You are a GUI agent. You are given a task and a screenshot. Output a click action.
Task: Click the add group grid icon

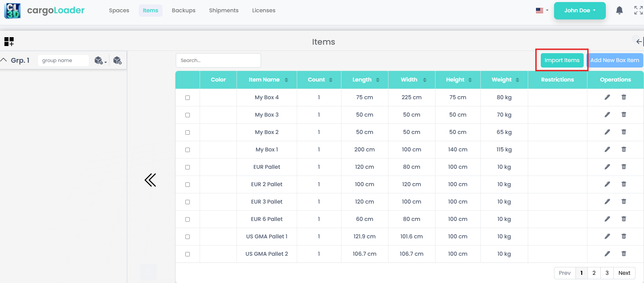click(9, 42)
